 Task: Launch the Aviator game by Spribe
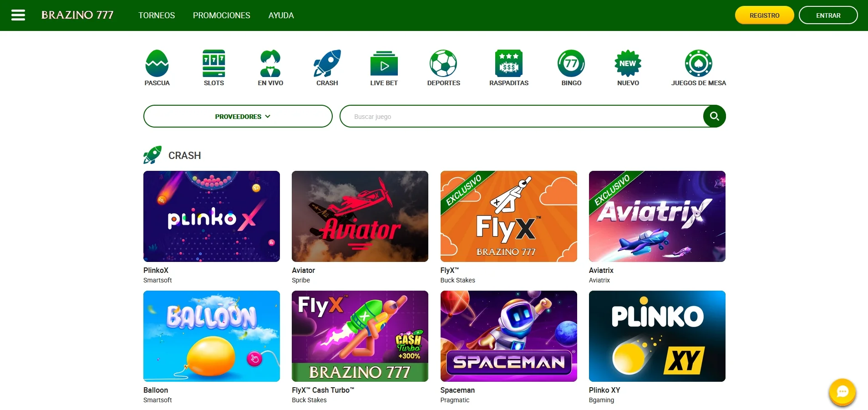click(360, 216)
